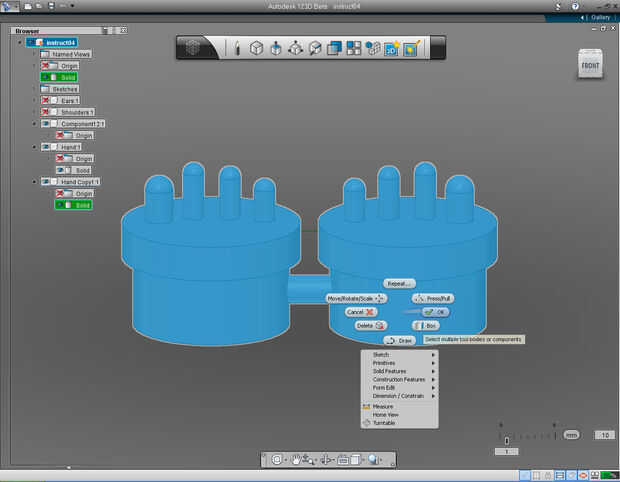Select the Orbit navigation icon
Viewport: 620px width, 482px height.
pos(277,460)
